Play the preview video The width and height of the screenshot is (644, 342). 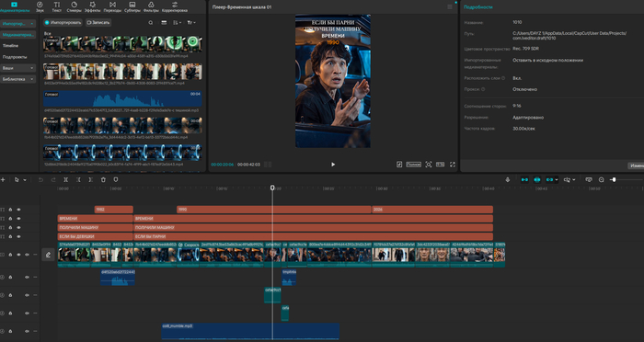point(333,165)
